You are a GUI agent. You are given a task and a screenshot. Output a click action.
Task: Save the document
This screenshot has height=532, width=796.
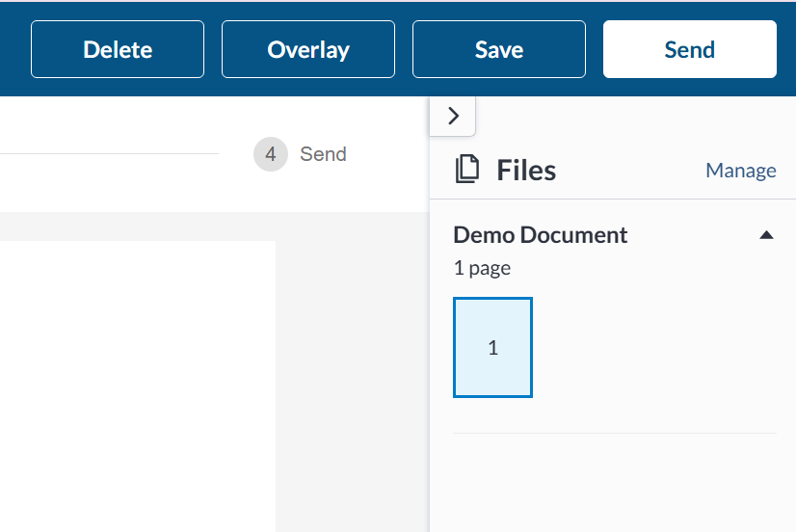tap(499, 49)
